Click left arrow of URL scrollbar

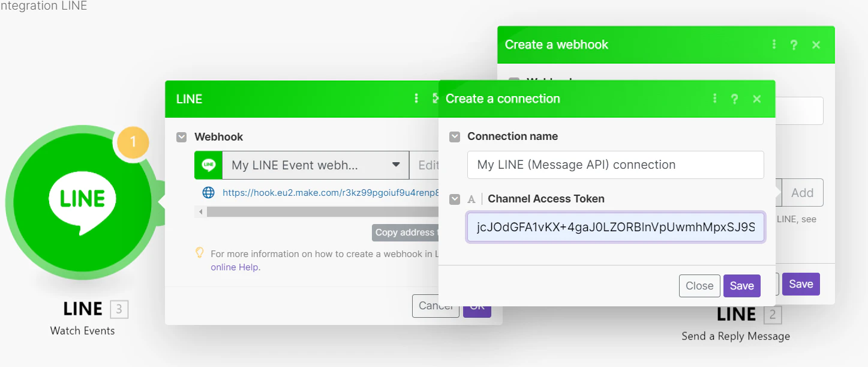click(x=200, y=211)
